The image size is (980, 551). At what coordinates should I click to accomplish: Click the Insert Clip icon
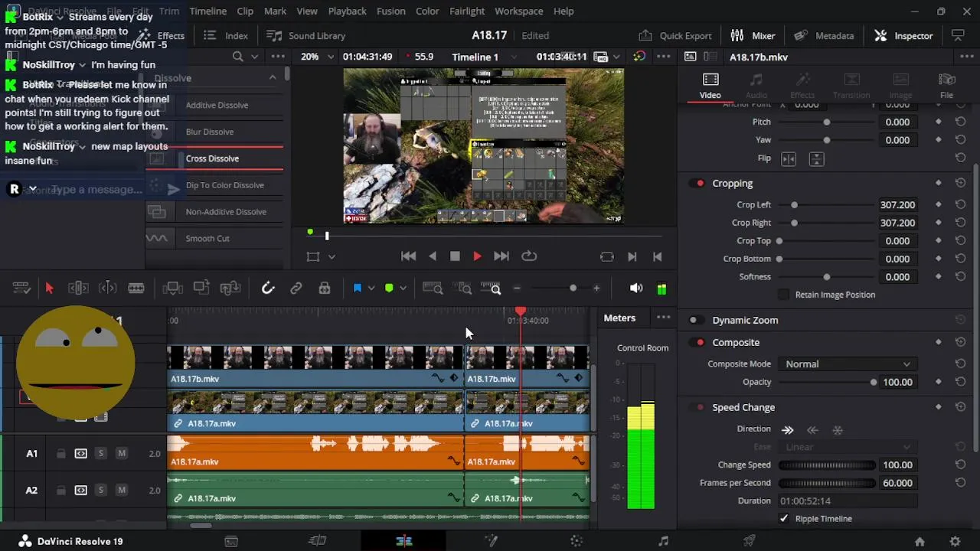coord(173,288)
